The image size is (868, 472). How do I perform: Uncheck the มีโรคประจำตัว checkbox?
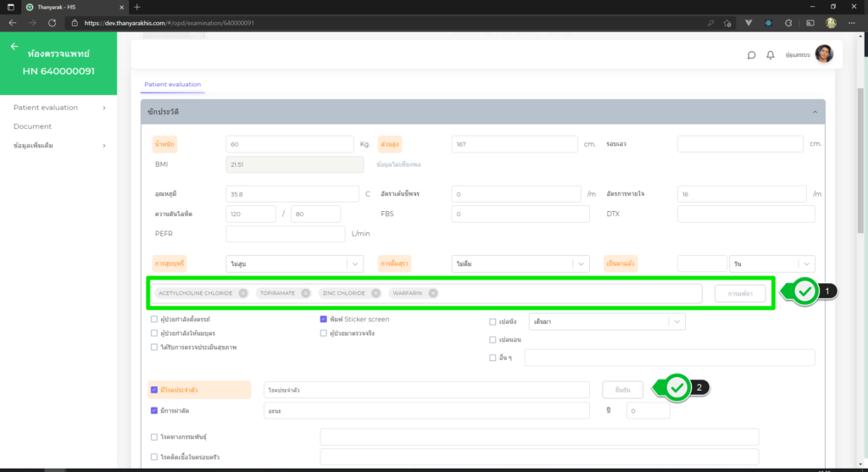(x=153, y=390)
